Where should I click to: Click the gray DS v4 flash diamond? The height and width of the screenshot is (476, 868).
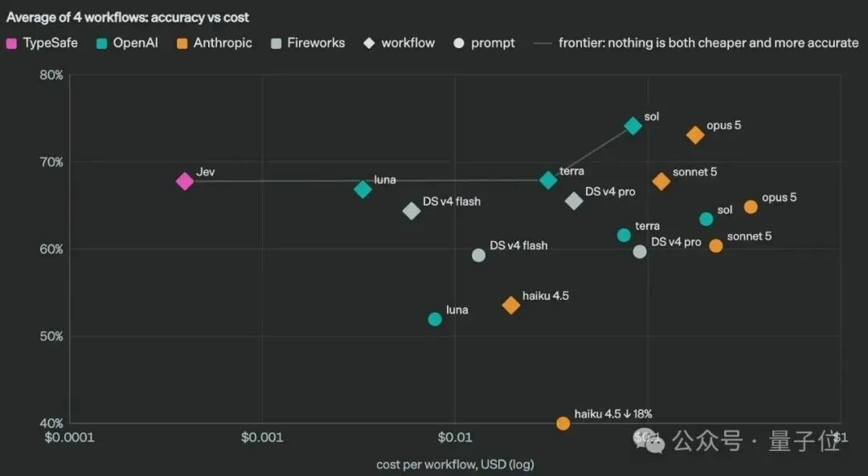(x=411, y=211)
